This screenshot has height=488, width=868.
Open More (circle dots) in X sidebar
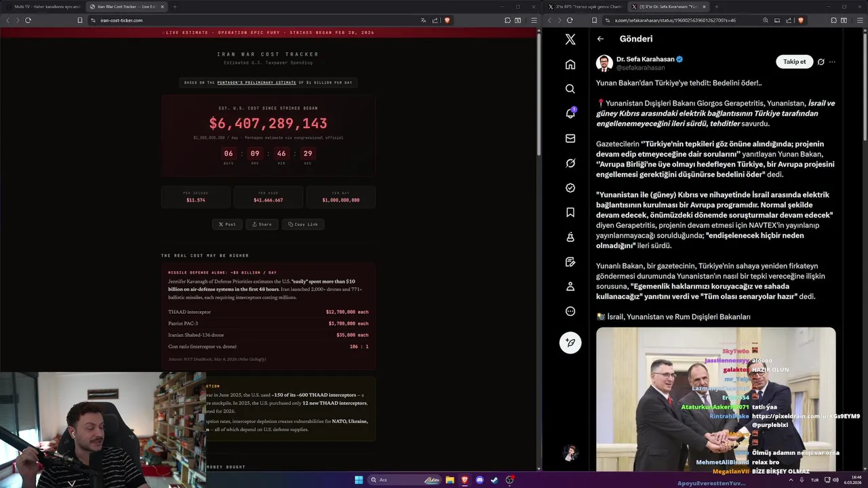click(x=570, y=311)
